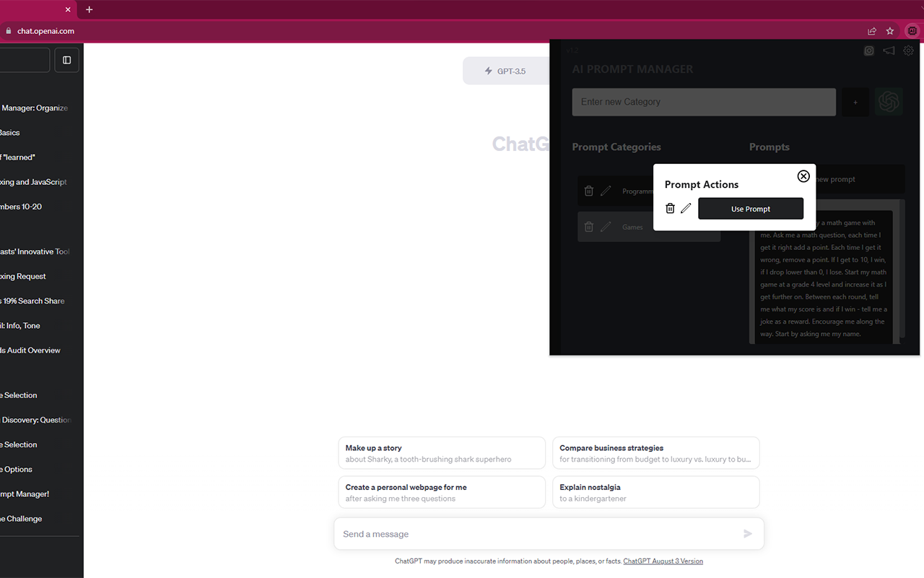Open chat 'Manager: Organize'
924x578 pixels.
[35, 108]
